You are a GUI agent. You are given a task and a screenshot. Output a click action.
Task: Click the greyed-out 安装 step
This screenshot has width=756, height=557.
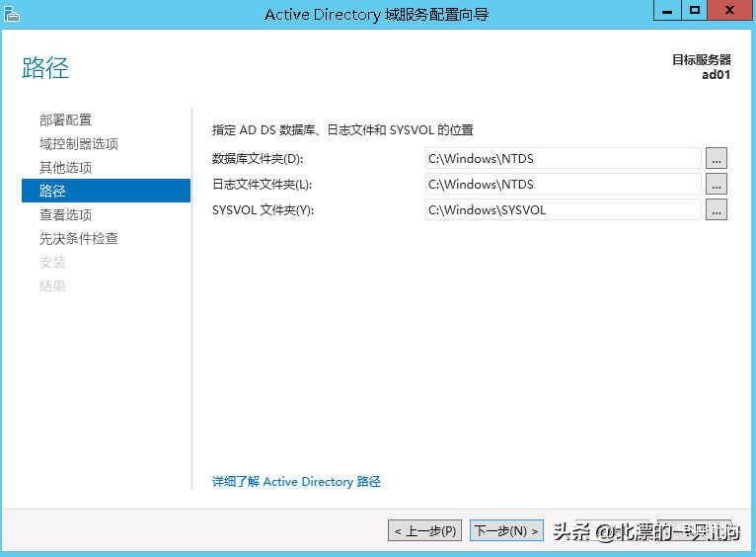point(52,262)
